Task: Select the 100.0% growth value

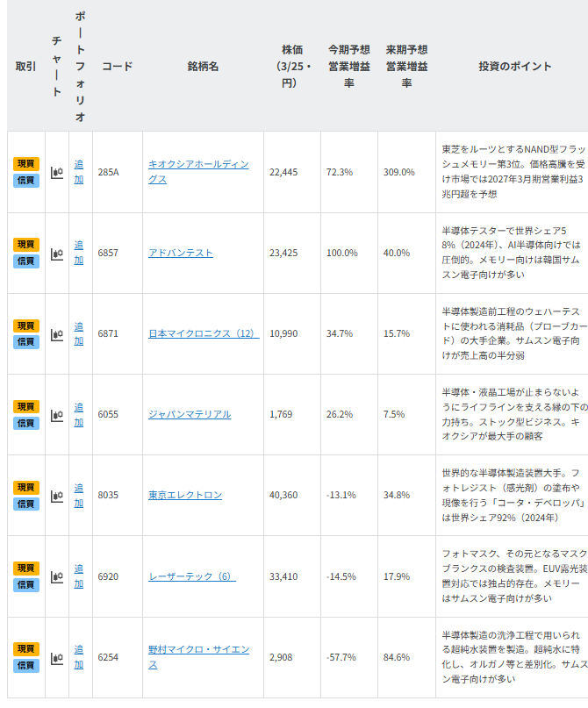Action: 342,253
